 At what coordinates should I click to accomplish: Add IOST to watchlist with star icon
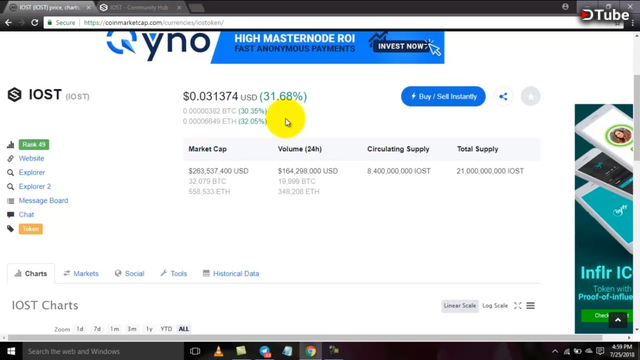point(531,97)
